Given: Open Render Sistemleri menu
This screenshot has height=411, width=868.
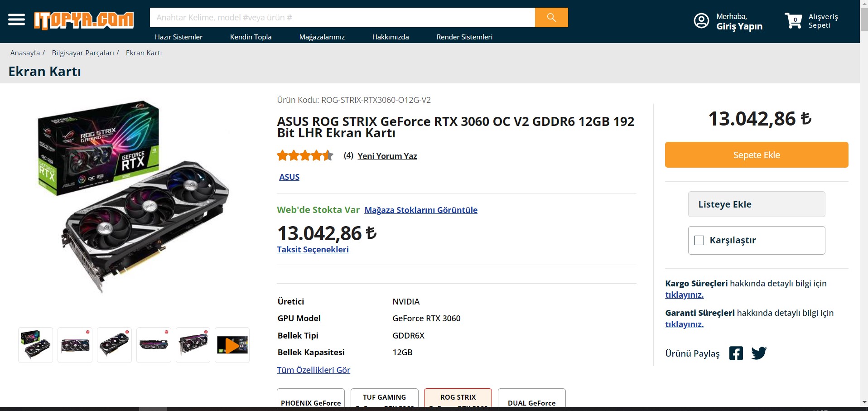Looking at the screenshot, I should click(x=464, y=37).
